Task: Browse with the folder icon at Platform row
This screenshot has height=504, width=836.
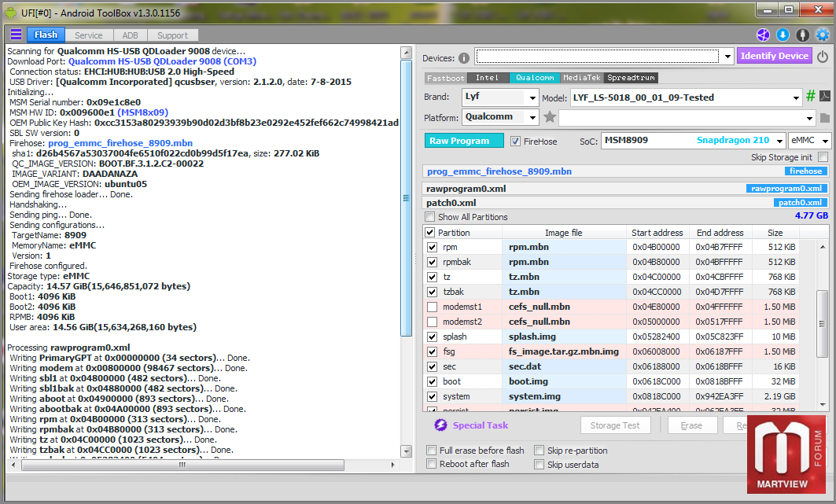Action: click(825, 118)
